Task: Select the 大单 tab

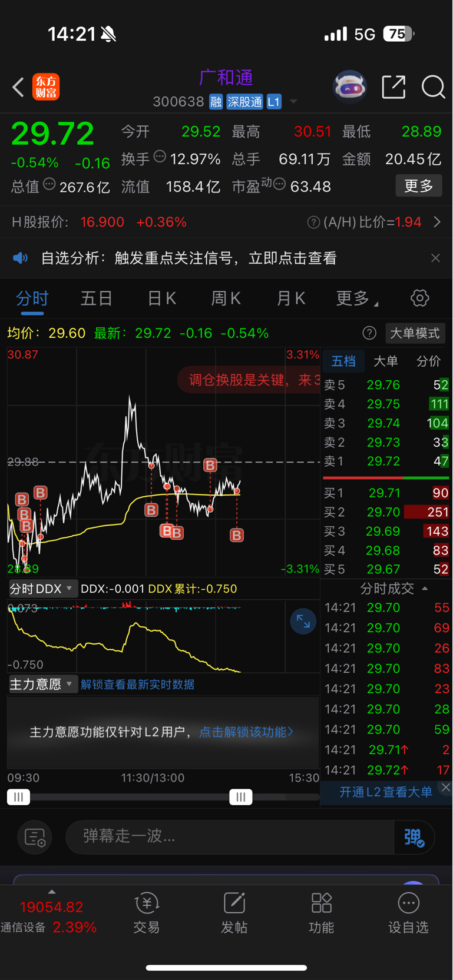Action: (x=386, y=361)
